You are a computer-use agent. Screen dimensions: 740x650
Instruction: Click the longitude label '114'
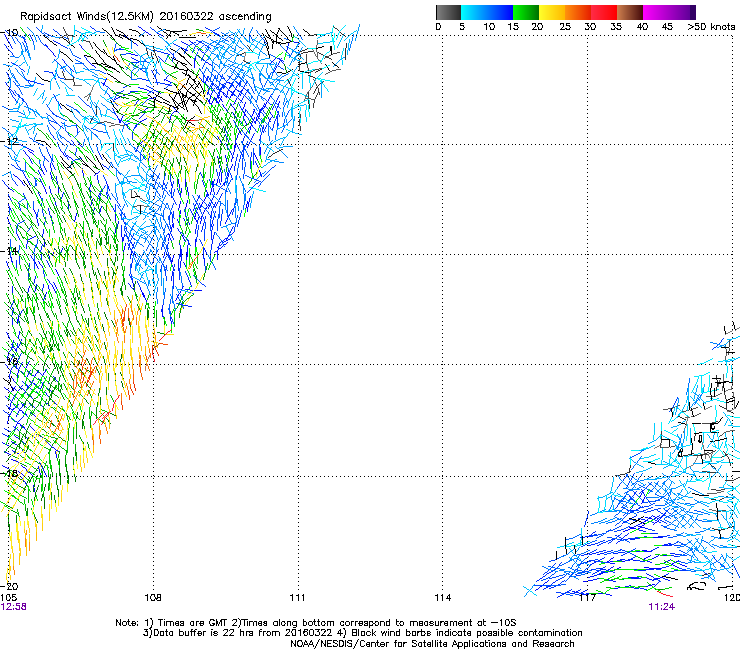[443, 598]
